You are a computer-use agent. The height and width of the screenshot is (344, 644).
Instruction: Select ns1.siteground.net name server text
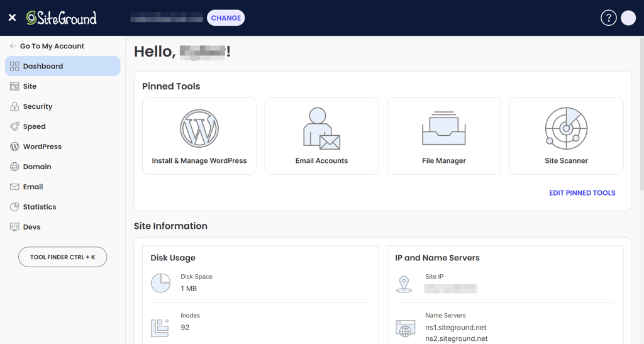pos(456,328)
